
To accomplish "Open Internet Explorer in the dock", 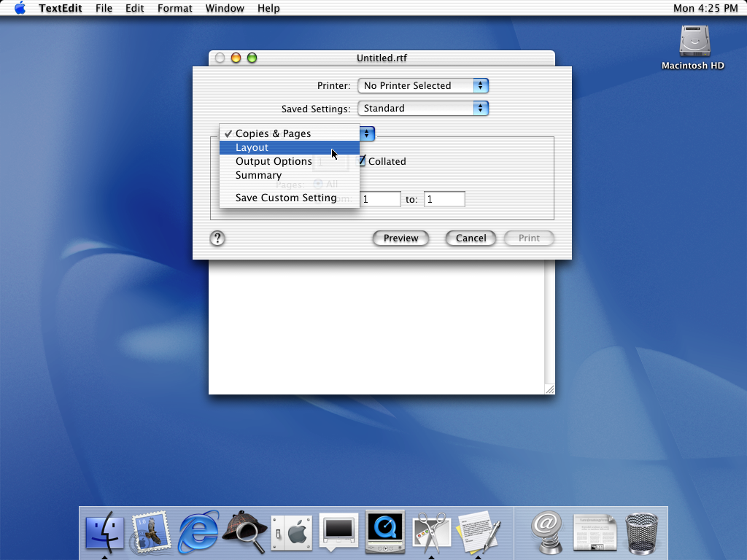I will tap(198, 532).
